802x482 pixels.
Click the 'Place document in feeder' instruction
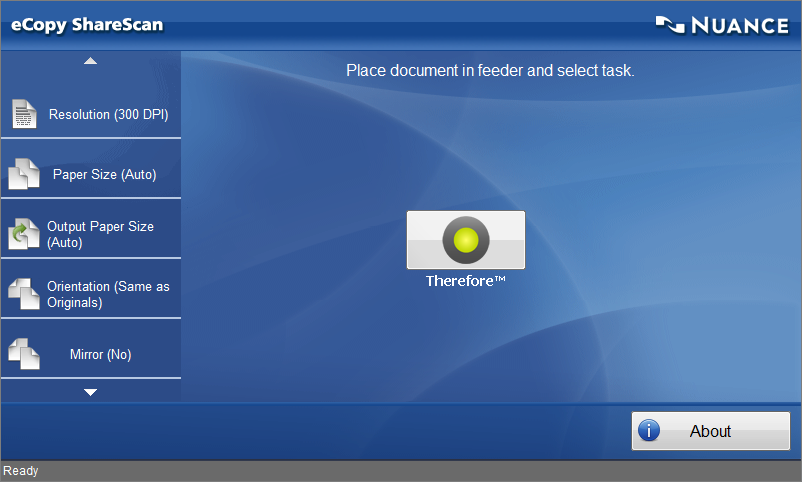tap(490, 70)
